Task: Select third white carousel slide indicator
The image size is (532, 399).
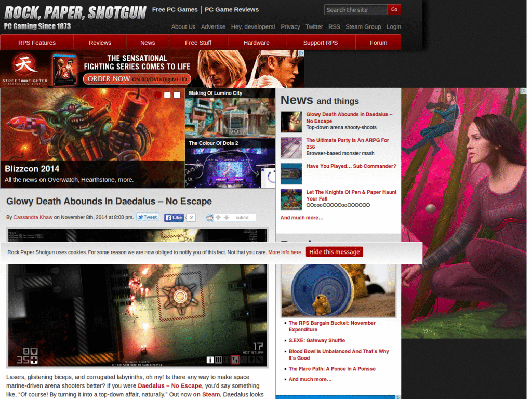Action: 177,95
